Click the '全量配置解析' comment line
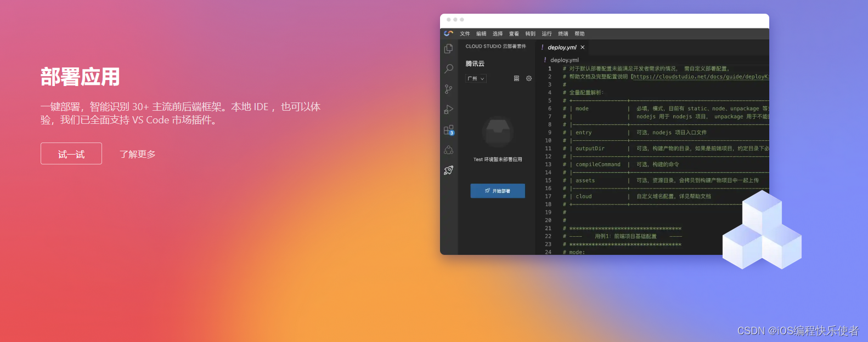 (583, 93)
